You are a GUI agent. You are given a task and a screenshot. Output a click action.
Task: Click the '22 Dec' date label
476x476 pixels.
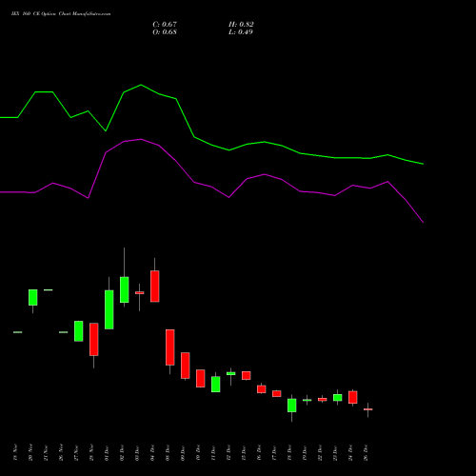(320, 452)
